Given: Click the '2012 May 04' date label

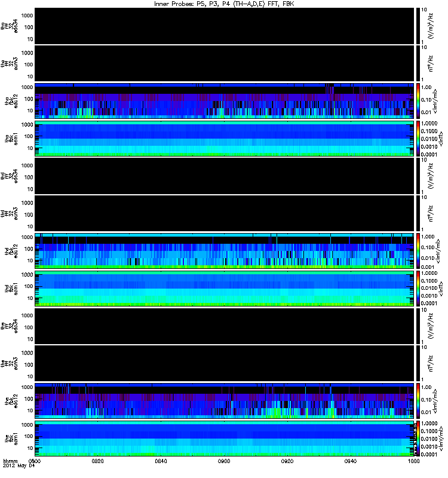Looking at the screenshot, I should (19, 466).
